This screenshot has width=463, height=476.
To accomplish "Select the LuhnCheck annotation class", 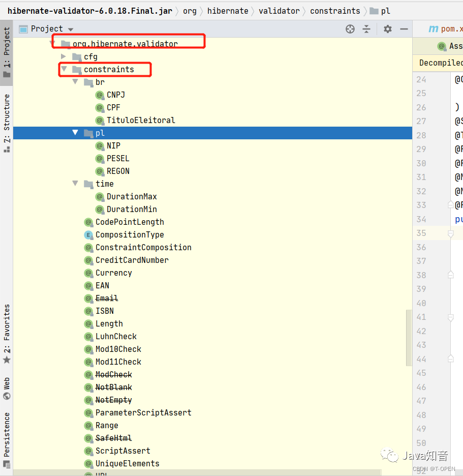I will tap(116, 337).
